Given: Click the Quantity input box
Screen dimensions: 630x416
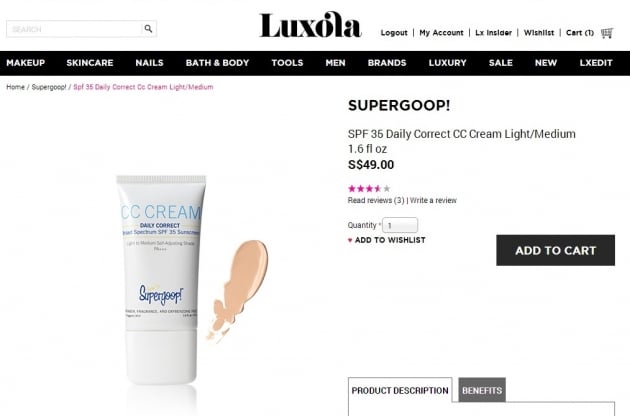Looking at the screenshot, I should pyautogui.click(x=400, y=225).
